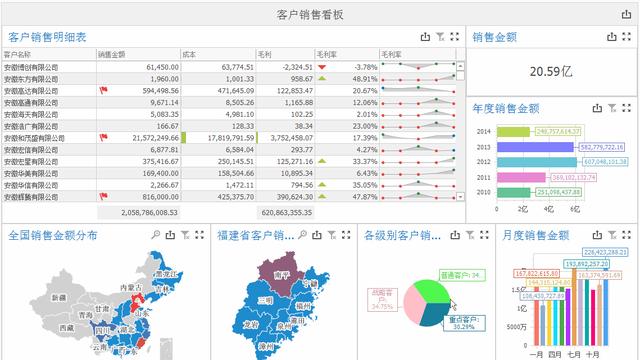Click 三明 region on the Fujian map
The height and width of the screenshot is (360, 640).
click(x=265, y=300)
